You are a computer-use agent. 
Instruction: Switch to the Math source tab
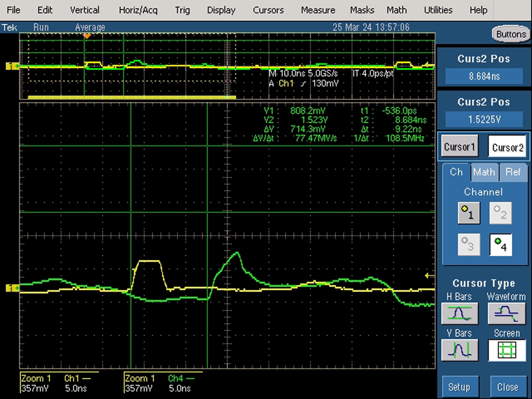[x=484, y=172]
